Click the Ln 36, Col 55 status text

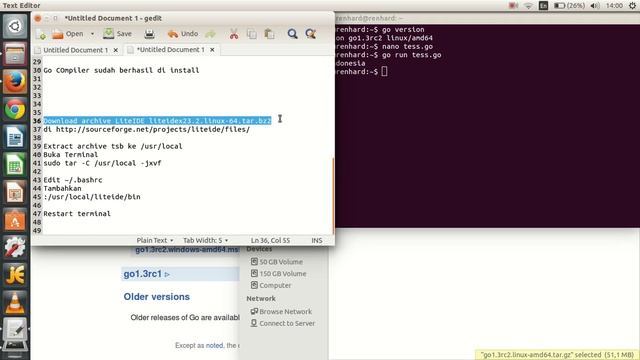coord(270,240)
